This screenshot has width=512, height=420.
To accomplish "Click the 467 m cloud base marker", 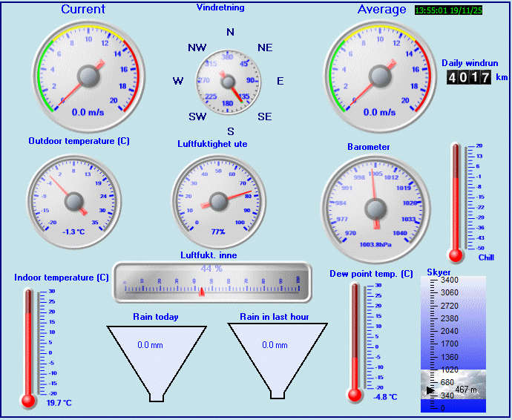I will pos(465,390).
